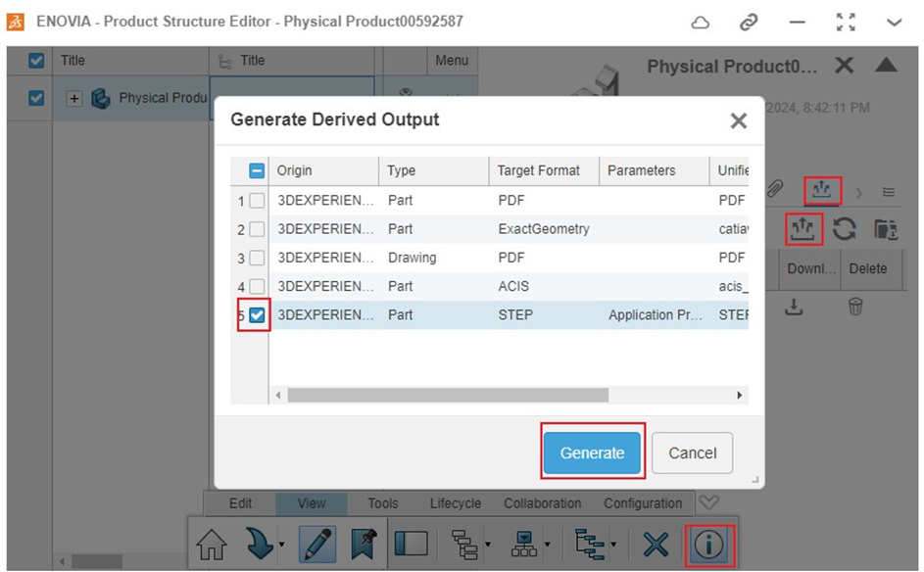Click the refresh arrows icon in panel
Screen dimensions: 924x572
click(845, 228)
